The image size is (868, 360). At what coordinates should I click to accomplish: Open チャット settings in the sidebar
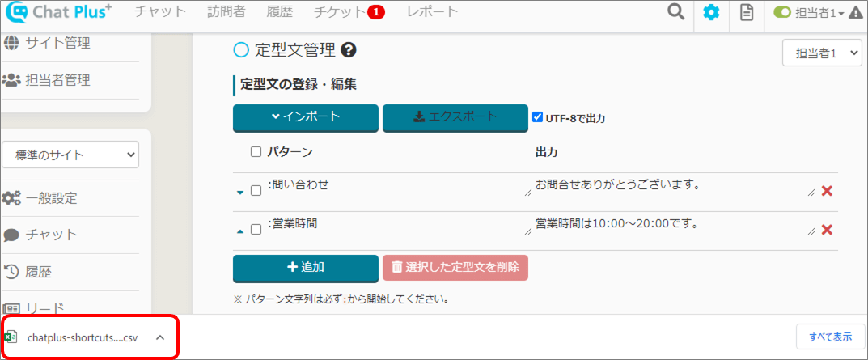click(x=52, y=235)
